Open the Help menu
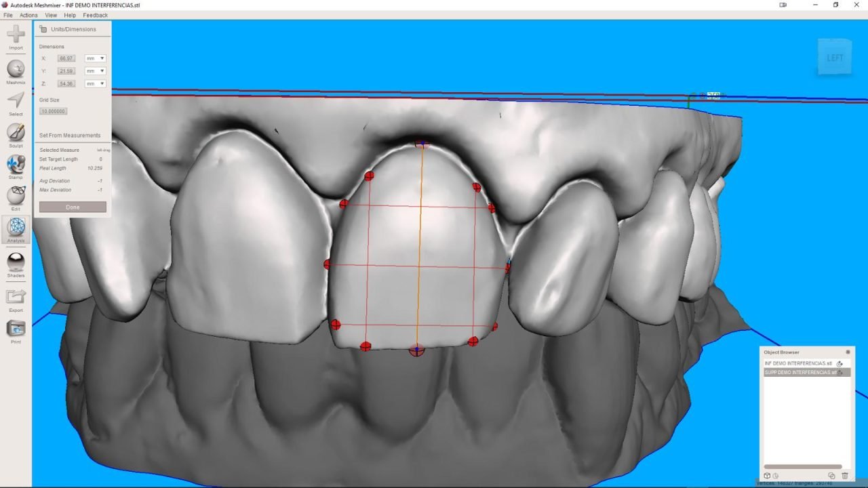The width and height of the screenshot is (868, 488). (70, 15)
